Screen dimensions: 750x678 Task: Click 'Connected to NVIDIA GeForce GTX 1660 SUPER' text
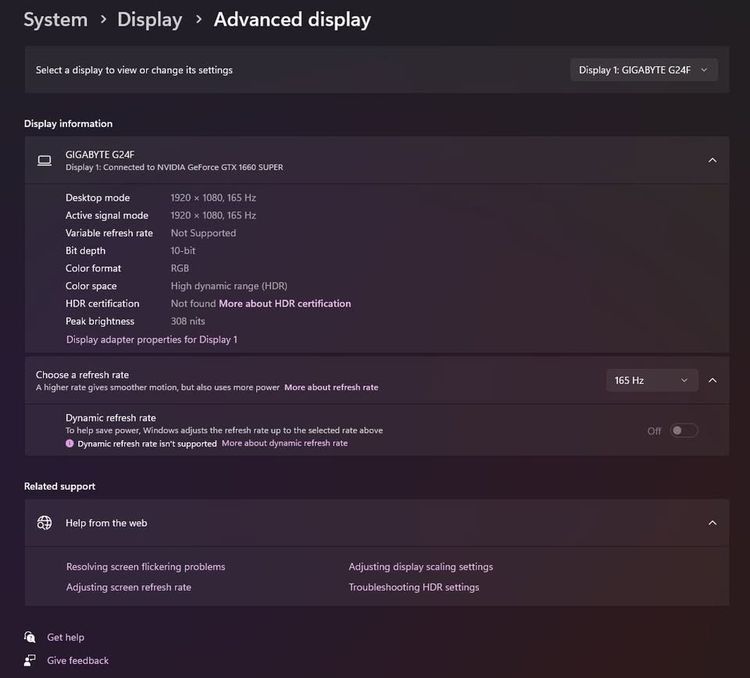tap(193, 167)
